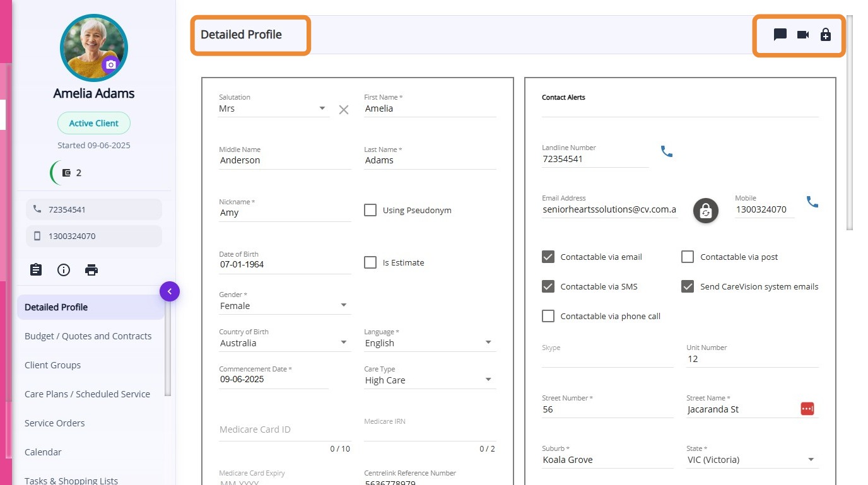This screenshot has height=485, width=868.
Task: Click the Active Client status button
Action: click(94, 123)
